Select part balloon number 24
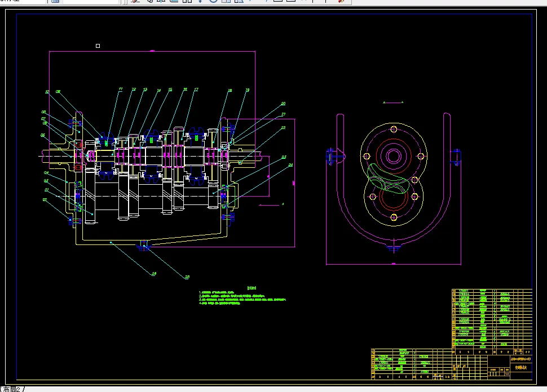This screenshot has width=547, height=392. point(290,165)
